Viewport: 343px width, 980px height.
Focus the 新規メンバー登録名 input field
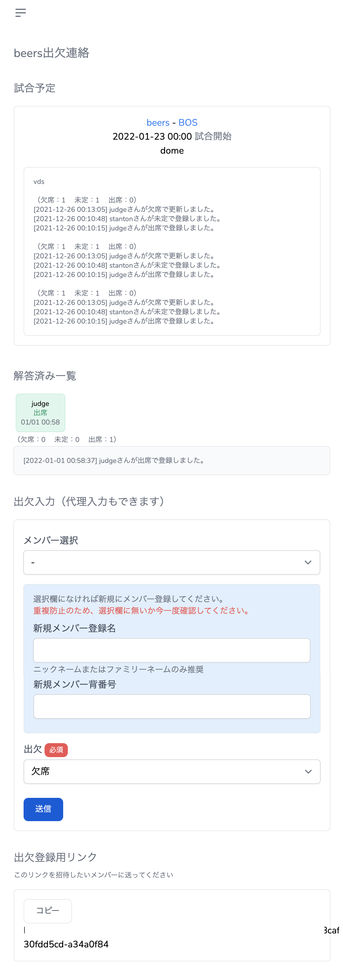coord(171,650)
